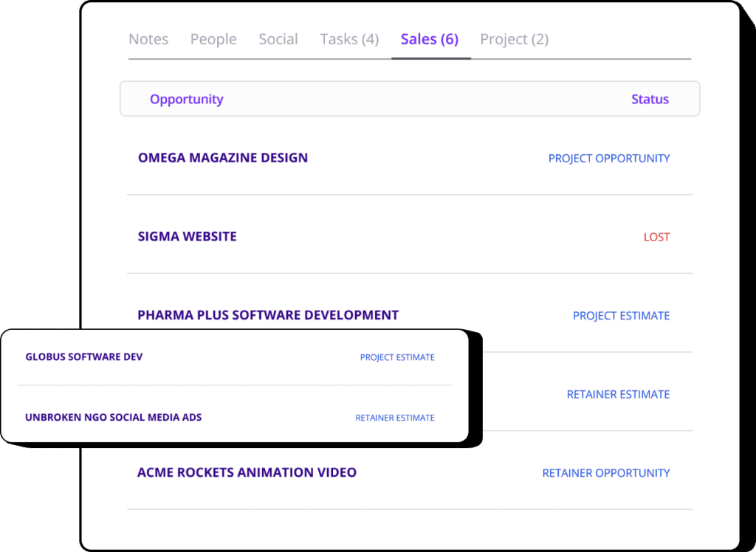
Task: Click the red Lost status label
Action: click(656, 237)
